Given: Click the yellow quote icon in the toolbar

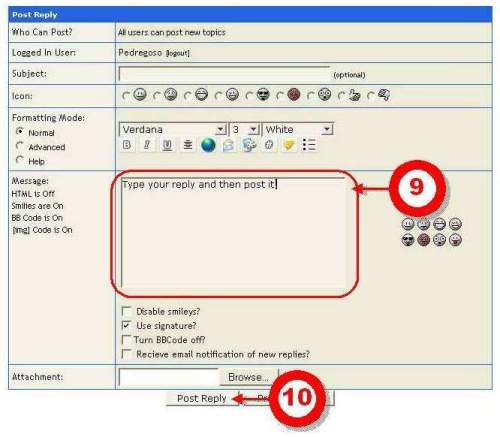Looking at the screenshot, I should coord(289,145).
